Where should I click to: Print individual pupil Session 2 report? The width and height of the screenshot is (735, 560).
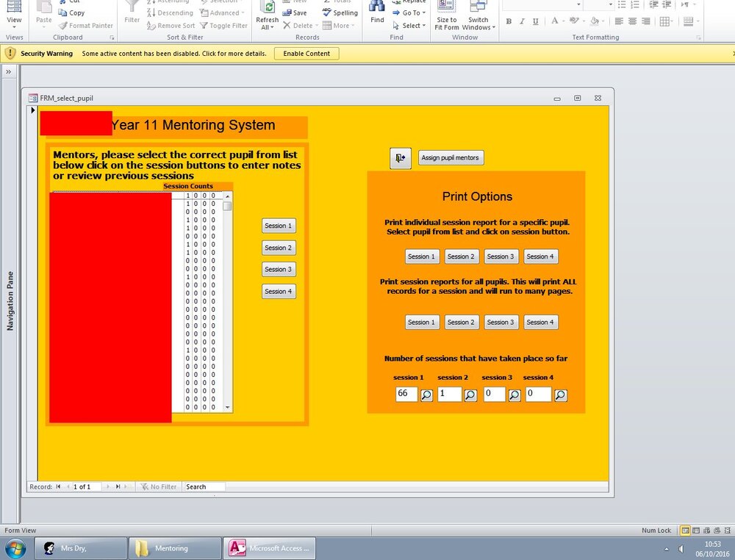click(x=462, y=256)
